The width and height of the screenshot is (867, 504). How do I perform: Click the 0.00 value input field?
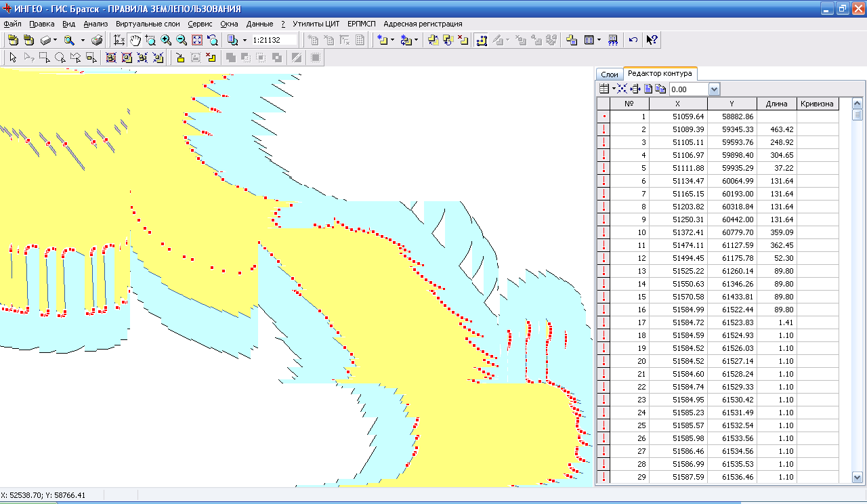(x=689, y=89)
